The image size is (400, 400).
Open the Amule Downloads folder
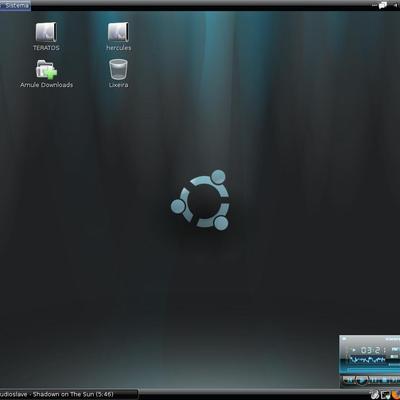[x=46, y=74]
